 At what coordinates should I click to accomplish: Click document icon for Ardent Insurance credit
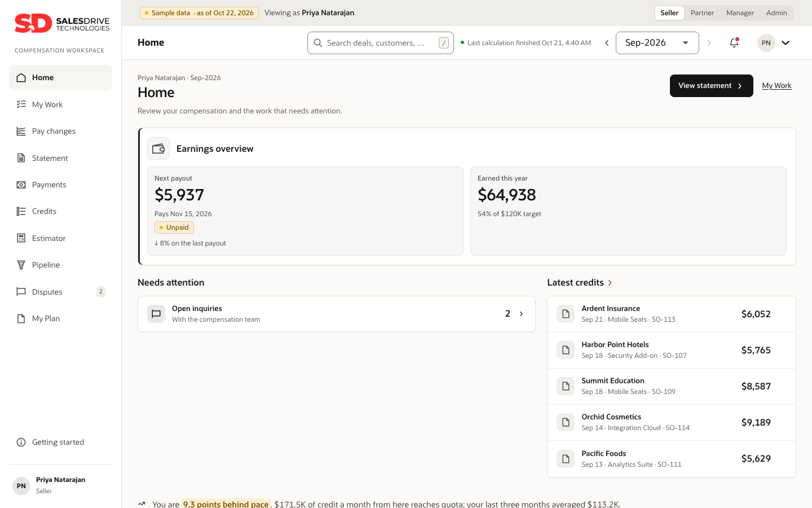(x=566, y=314)
